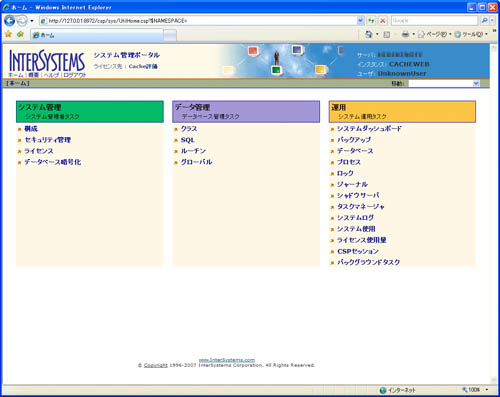Open データベース暗号化 link
The width and height of the screenshot is (500, 397).
(53, 162)
